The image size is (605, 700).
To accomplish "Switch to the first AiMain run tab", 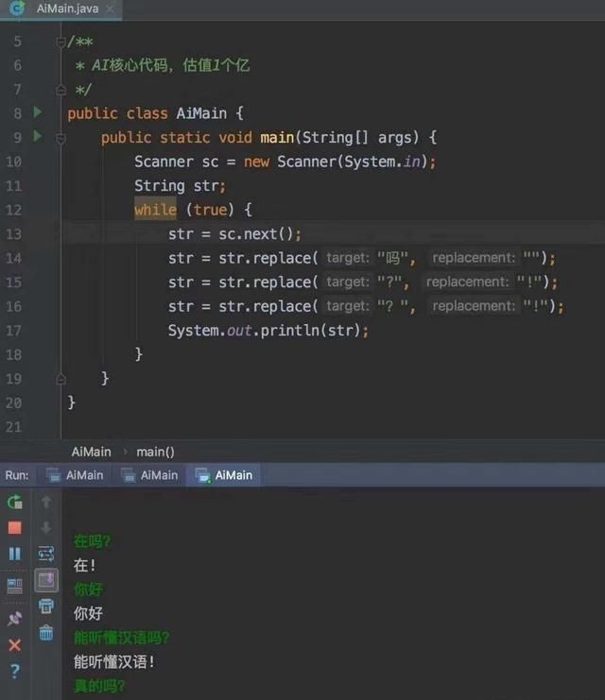I will pyautogui.click(x=76, y=475).
